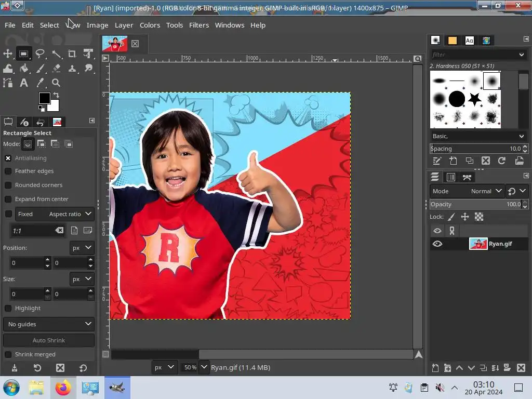Open brush as image icon
Screen dimensions: 532x399
(x=519, y=161)
